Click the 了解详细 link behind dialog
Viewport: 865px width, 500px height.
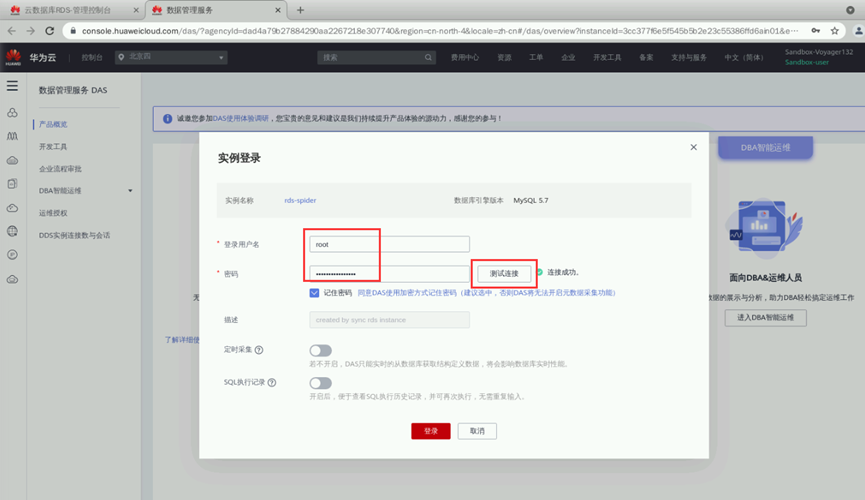tap(182, 340)
